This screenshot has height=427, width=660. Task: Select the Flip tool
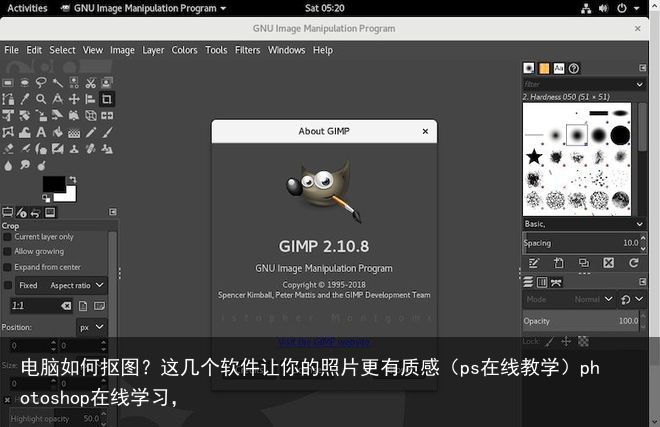(x=107, y=116)
